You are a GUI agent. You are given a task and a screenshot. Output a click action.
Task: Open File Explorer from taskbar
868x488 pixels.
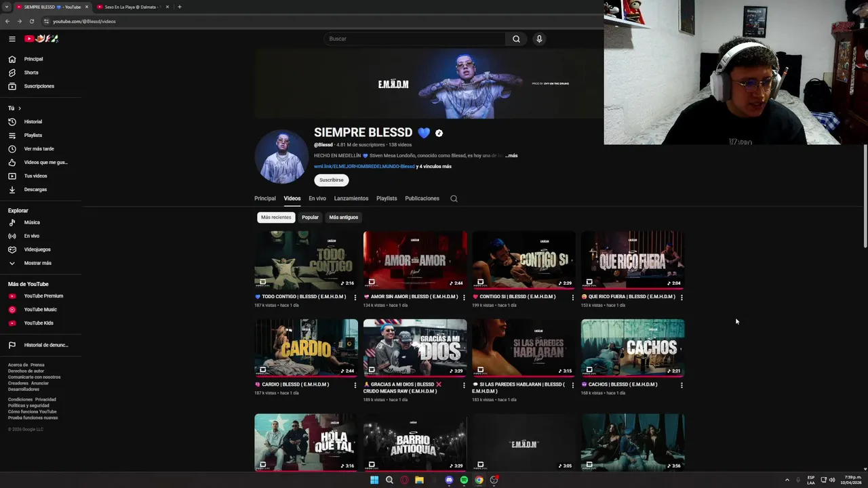click(x=419, y=480)
